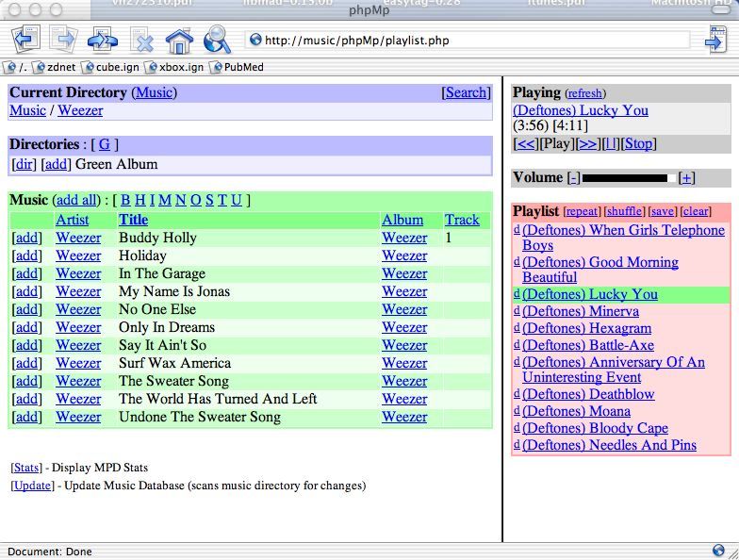Viewport: 739px width, 560px height.
Task: Open the cube.ign bookmark
Action: coord(111,68)
